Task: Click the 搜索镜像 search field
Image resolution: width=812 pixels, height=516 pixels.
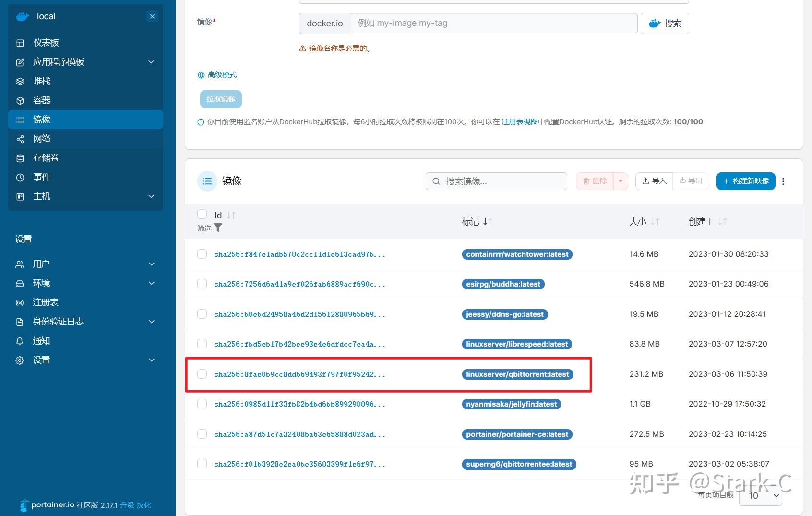Action: 496,181
